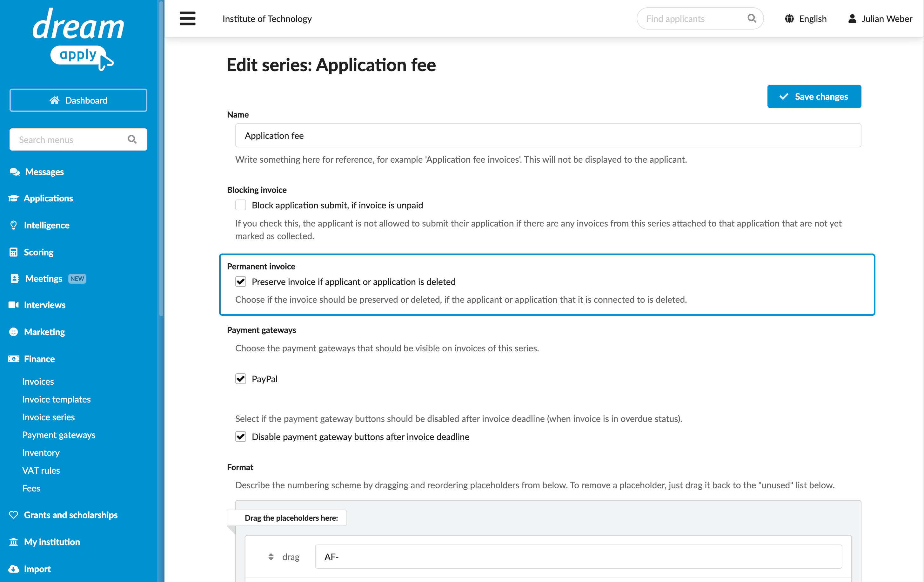This screenshot has height=582, width=924.
Task: Expand the My institution menu
Action: click(x=52, y=542)
